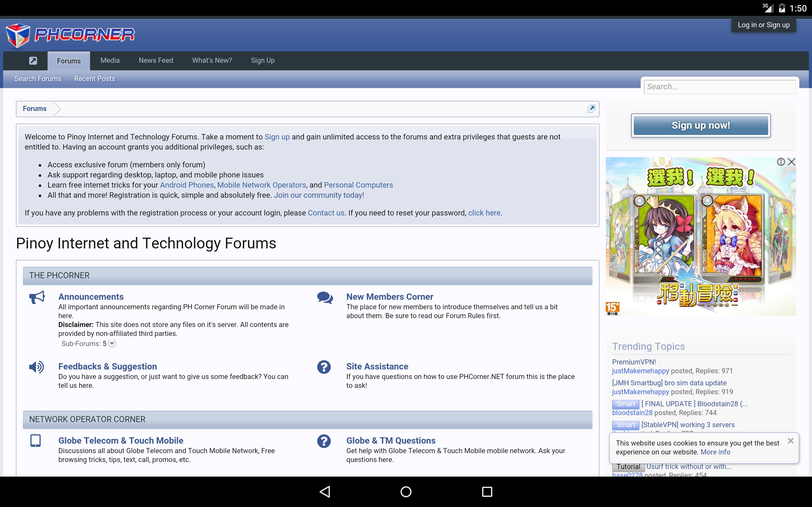
Task: Follow the PremiumVPN! trending topic link
Action: pos(634,362)
